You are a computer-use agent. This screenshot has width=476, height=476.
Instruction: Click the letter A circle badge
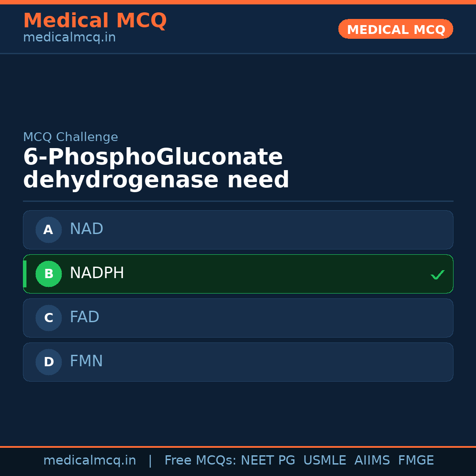(x=48, y=230)
